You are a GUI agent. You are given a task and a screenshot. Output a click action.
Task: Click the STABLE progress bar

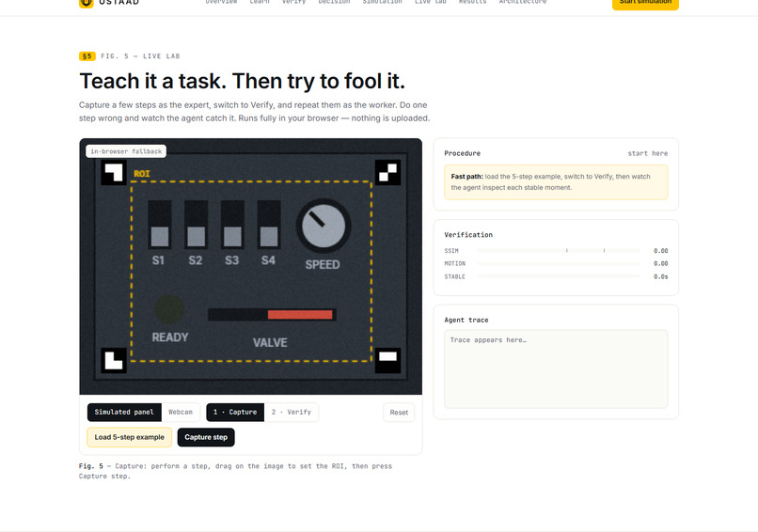click(x=559, y=276)
